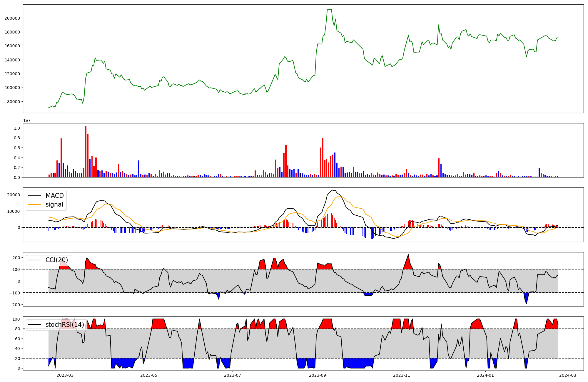Click the 1e7 volume scale label

point(27,121)
